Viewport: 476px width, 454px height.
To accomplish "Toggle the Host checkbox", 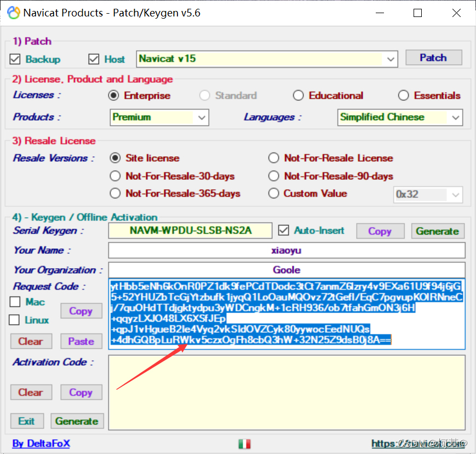I will (x=94, y=59).
